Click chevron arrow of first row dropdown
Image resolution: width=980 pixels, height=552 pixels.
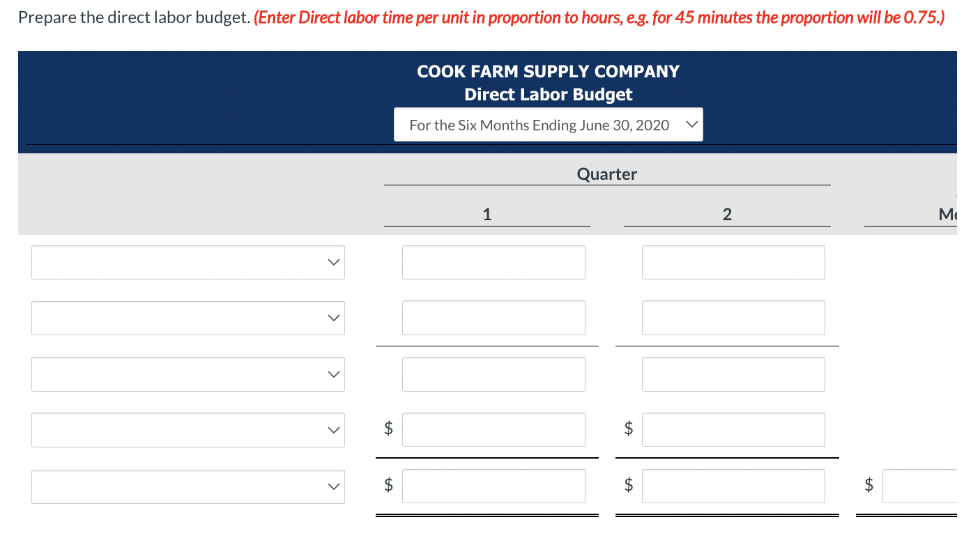pyautogui.click(x=335, y=263)
